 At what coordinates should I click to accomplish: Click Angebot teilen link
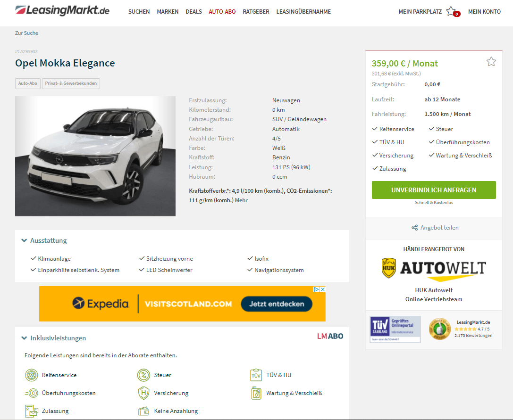coord(439,228)
